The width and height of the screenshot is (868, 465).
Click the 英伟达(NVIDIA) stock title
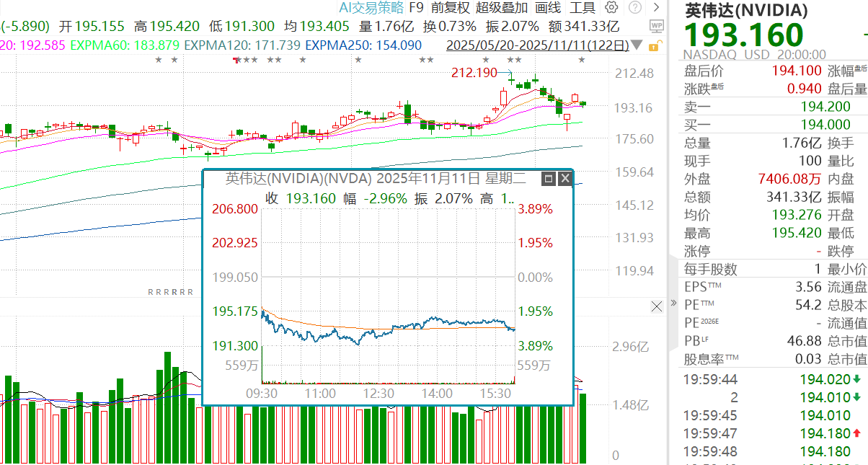coord(745,10)
